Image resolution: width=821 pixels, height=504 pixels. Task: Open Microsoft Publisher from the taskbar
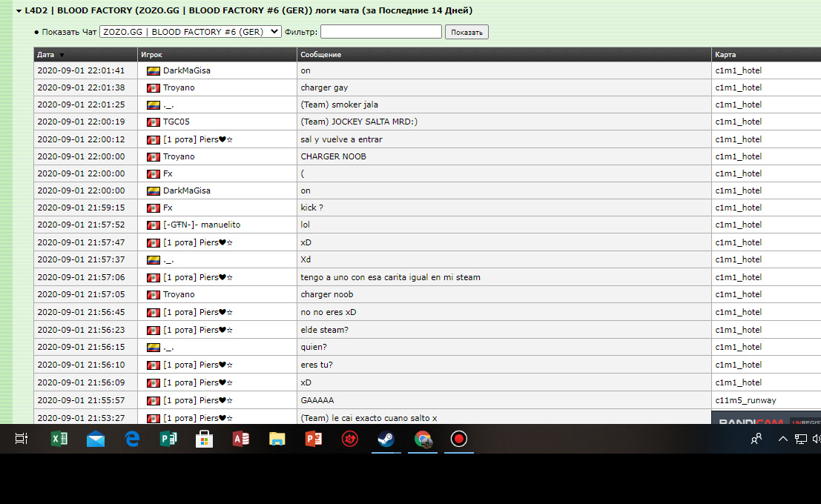point(168,439)
